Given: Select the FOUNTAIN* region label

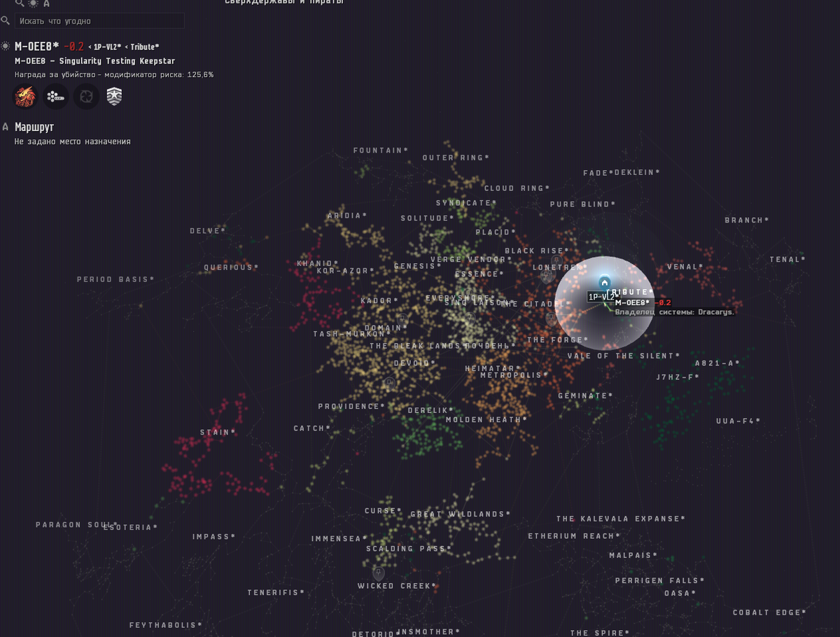Looking at the screenshot, I should [381, 150].
